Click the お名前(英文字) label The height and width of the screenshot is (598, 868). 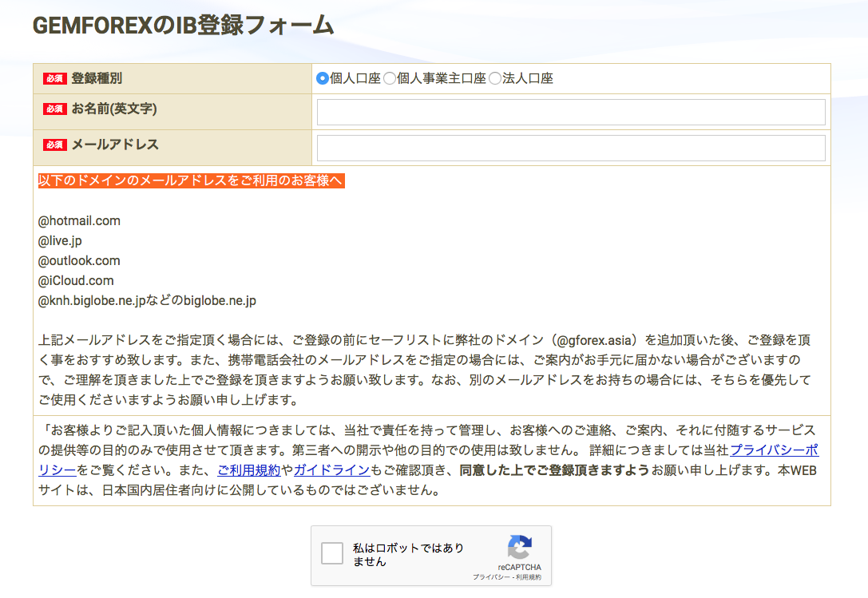[x=114, y=109]
